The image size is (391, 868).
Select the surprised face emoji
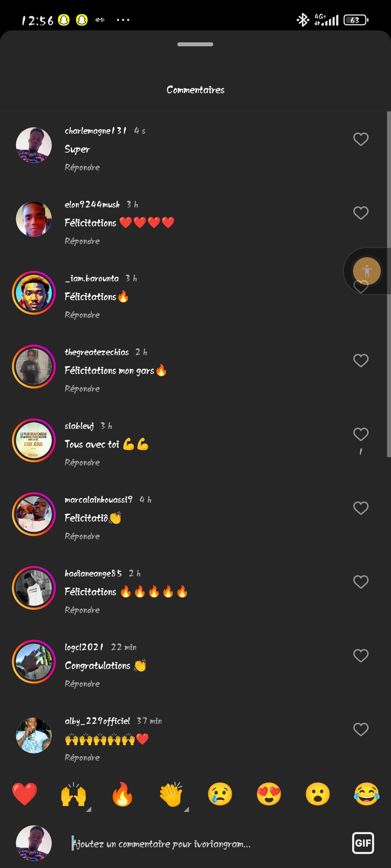tap(318, 794)
